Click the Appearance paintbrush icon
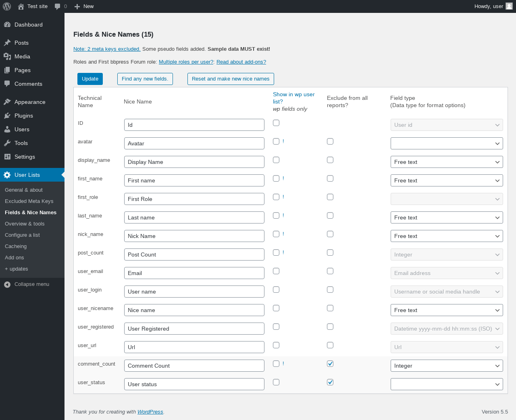516x420 pixels. [7, 102]
